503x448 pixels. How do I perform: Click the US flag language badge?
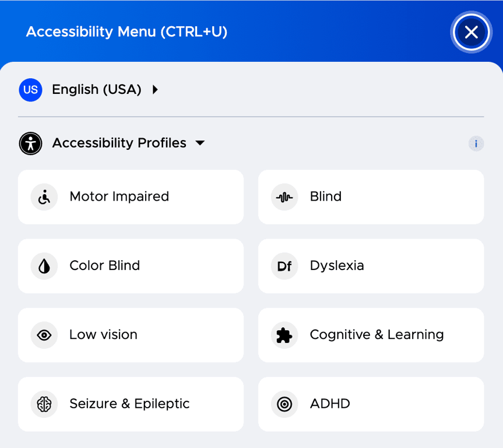(x=30, y=90)
